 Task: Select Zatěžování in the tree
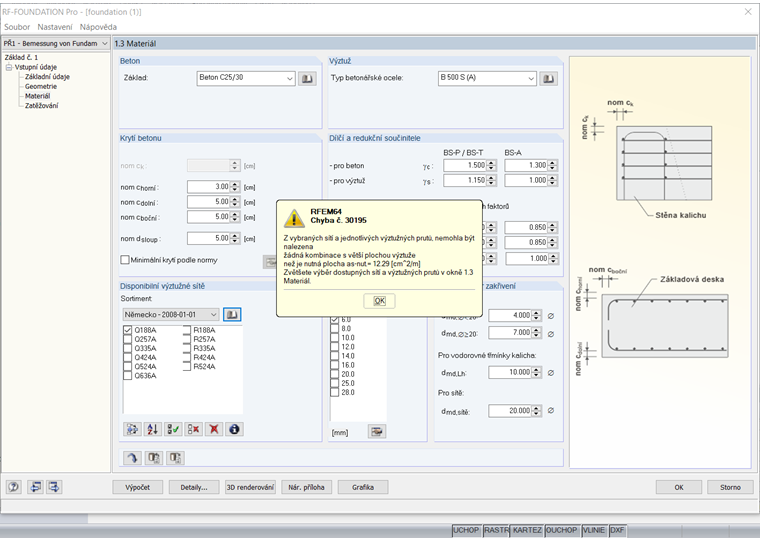(42, 105)
